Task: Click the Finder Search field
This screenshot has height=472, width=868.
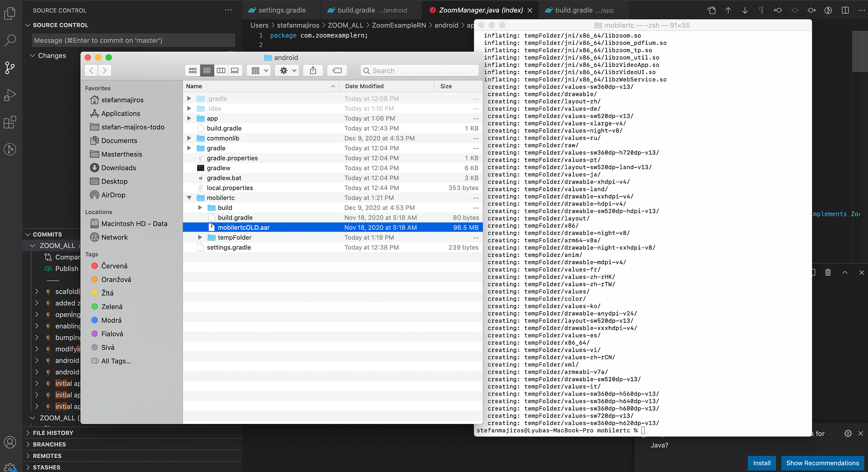Action: pos(420,70)
